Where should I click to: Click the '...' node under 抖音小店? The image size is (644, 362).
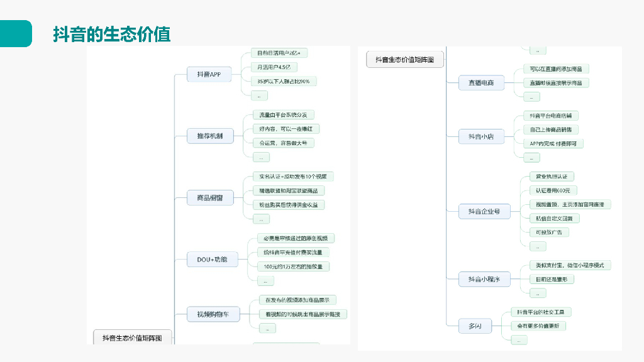[532, 158]
